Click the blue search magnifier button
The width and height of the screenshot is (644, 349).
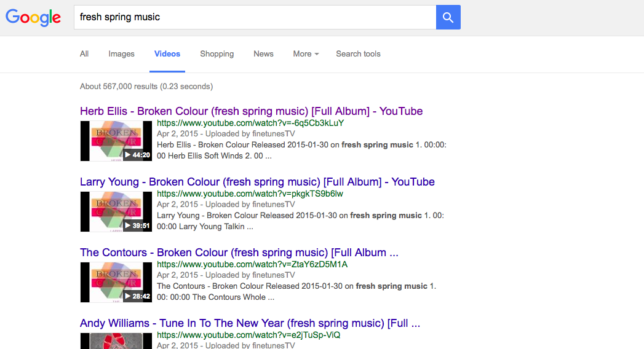(x=448, y=17)
